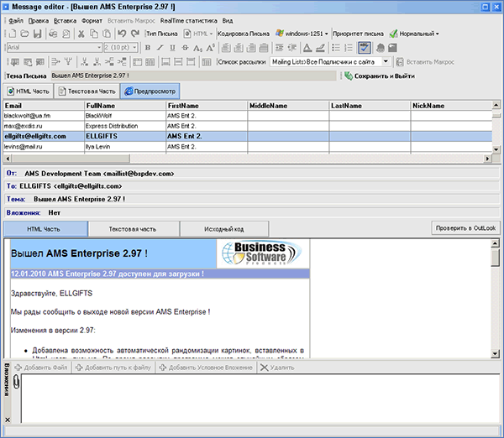Open the Вид menu
504x438 pixels.
[228, 21]
